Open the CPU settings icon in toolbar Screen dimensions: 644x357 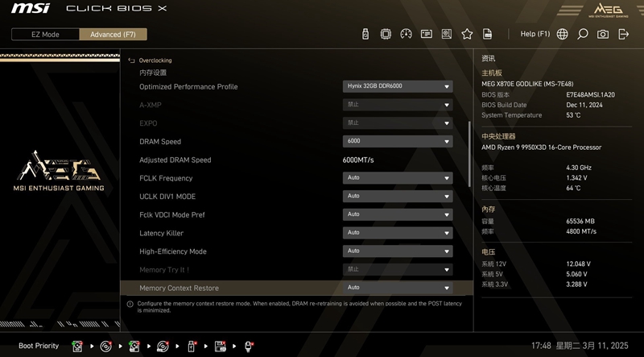(x=386, y=35)
